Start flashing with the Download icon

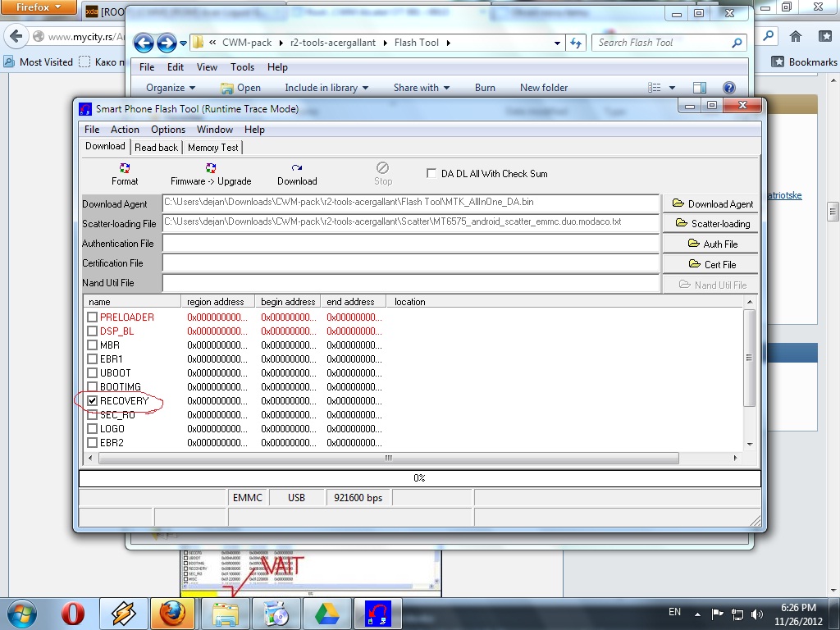(297, 173)
